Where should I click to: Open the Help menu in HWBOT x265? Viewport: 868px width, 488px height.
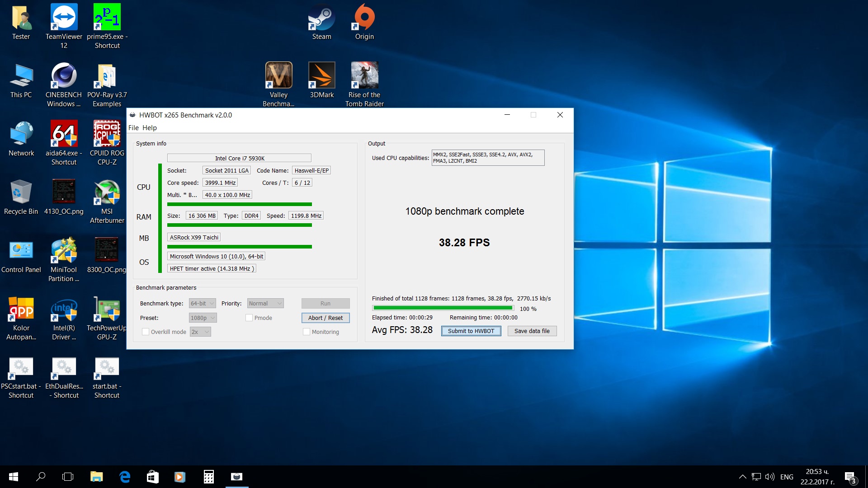150,127
